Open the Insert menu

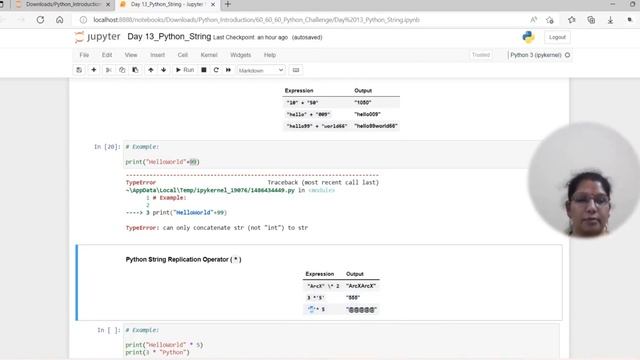pos(158,55)
